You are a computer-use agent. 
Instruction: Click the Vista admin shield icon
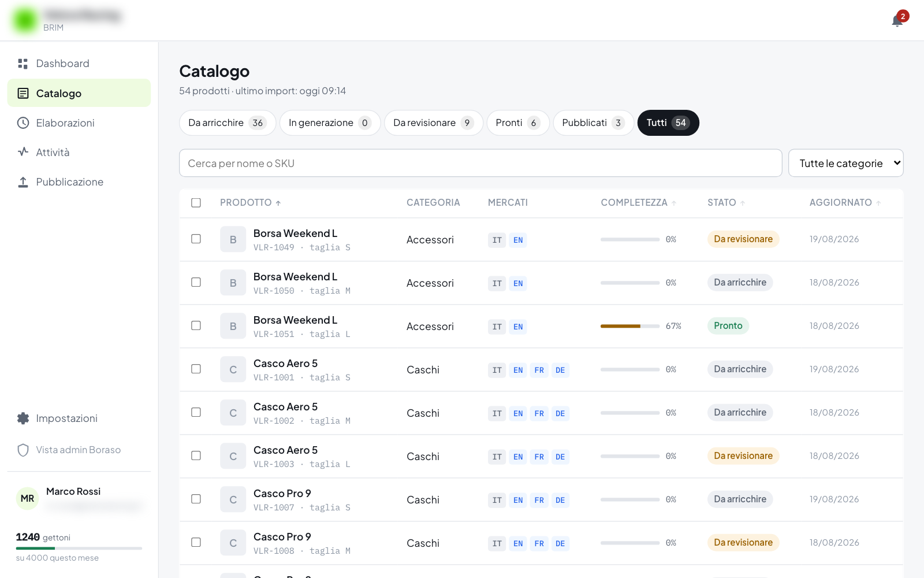coord(23,450)
